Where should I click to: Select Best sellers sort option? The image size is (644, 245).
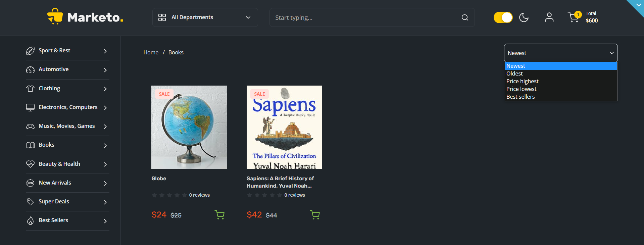click(561, 97)
